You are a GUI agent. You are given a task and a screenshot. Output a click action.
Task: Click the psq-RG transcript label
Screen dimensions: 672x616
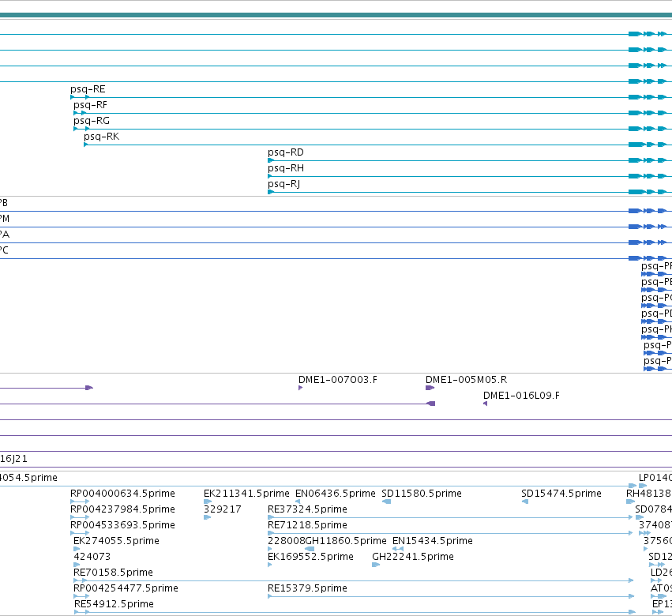[x=92, y=121]
